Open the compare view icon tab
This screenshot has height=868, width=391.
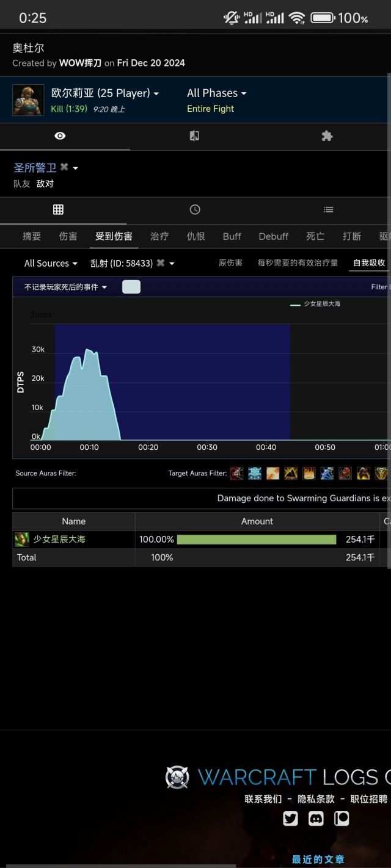point(194,136)
